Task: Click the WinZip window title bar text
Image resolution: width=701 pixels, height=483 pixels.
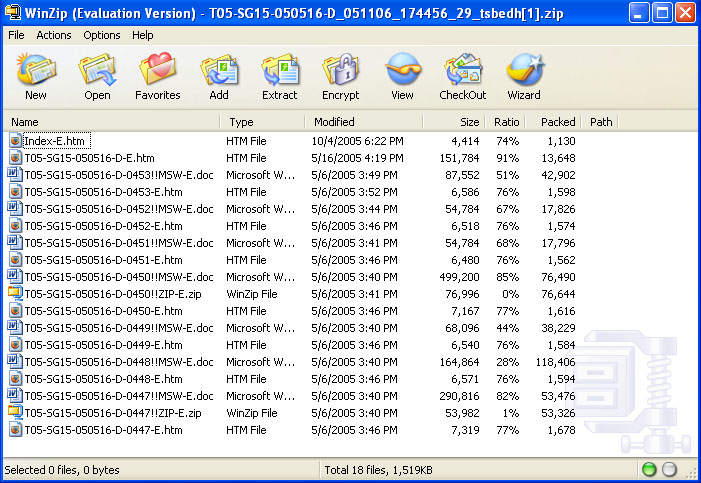Action: point(294,13)
